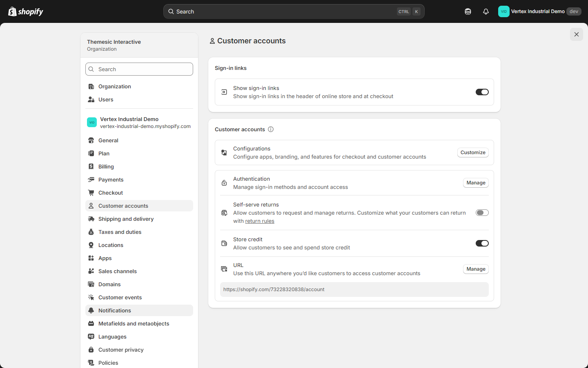The height and width of the screenshot is (368, 588).
Task: Click the dev badge in top bar
Action: point(574,11)
